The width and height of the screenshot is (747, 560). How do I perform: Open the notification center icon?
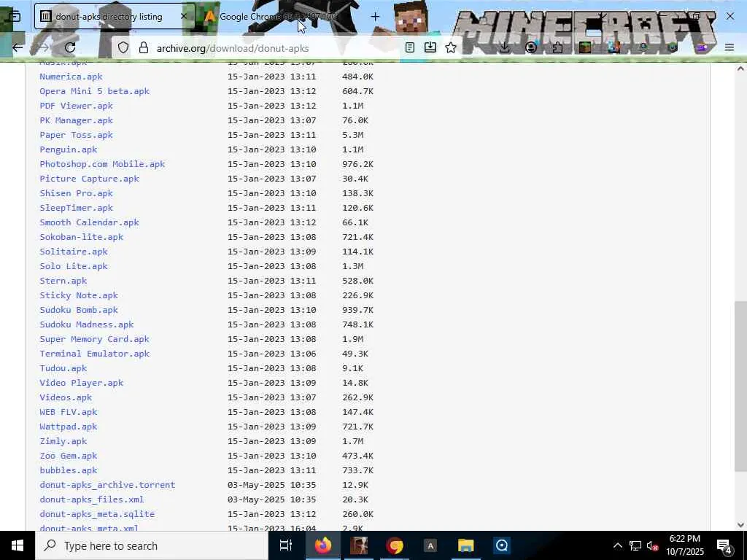pos(724,545)
